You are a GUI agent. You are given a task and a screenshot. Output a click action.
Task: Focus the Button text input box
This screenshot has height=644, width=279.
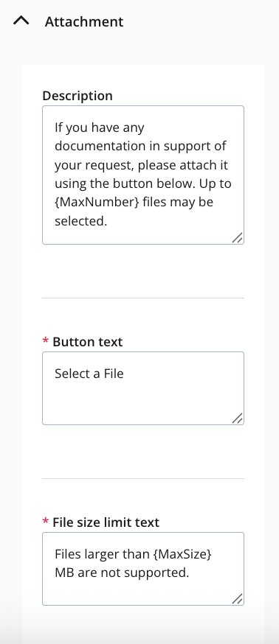(x=143, y=388)
